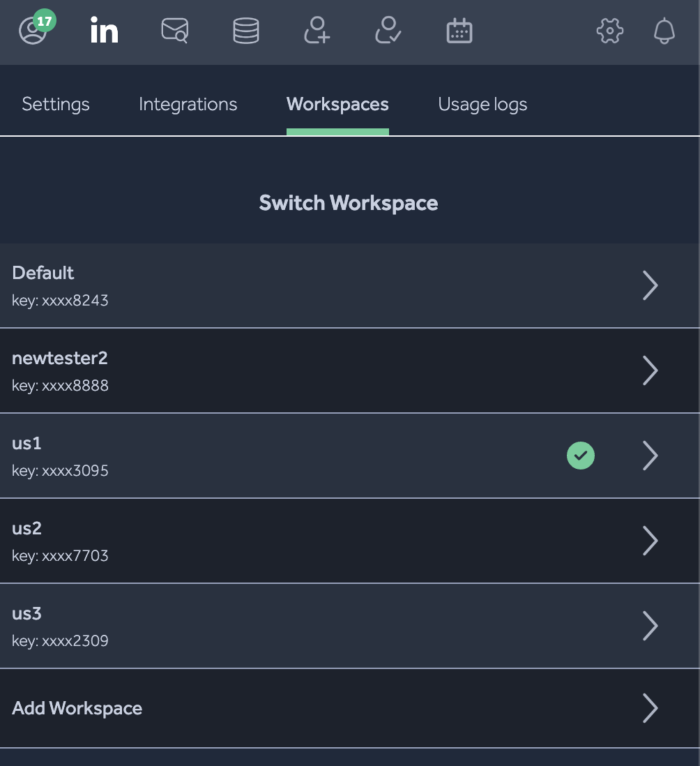Open the email search envelope icon
This screenshot has width=700, height=766.
(174, 31)
